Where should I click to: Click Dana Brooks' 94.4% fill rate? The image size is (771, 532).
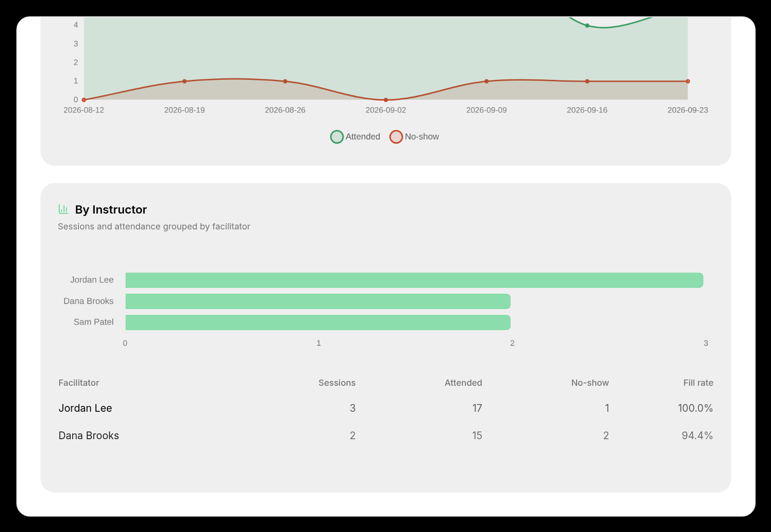click(697, 436)
